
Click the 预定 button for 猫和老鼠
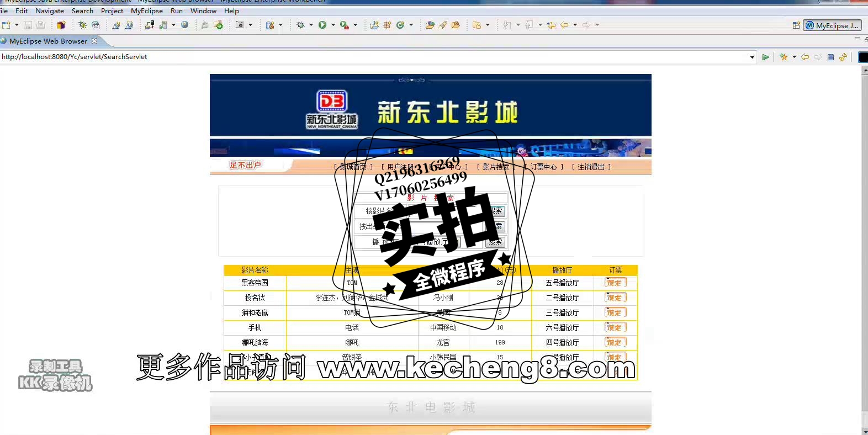[615, 312]
